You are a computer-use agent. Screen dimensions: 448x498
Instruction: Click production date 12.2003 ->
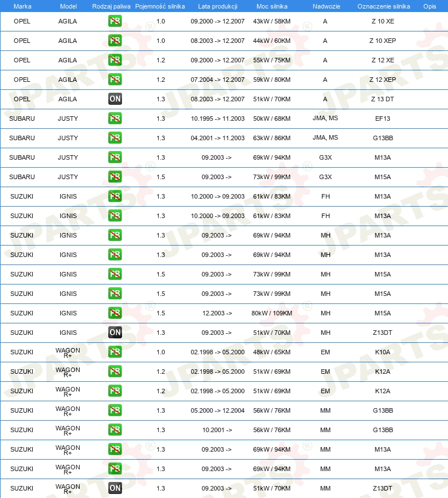point(217,313)
